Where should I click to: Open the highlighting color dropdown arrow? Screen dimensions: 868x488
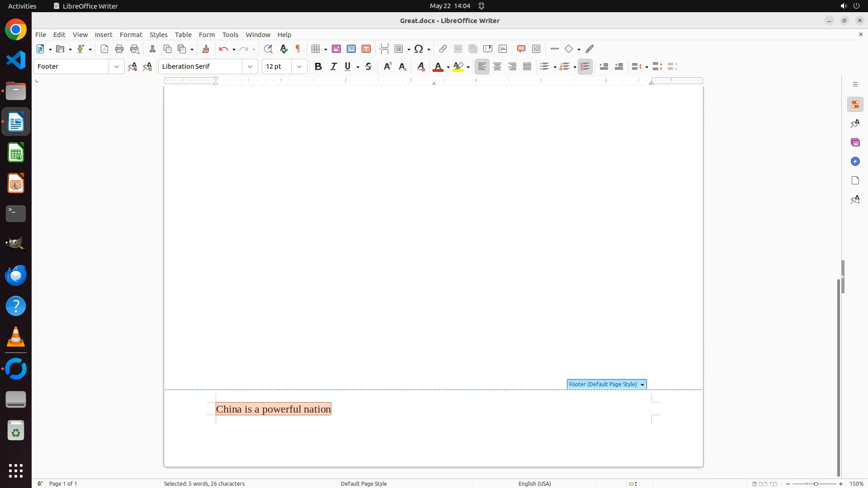click(468, 67)
